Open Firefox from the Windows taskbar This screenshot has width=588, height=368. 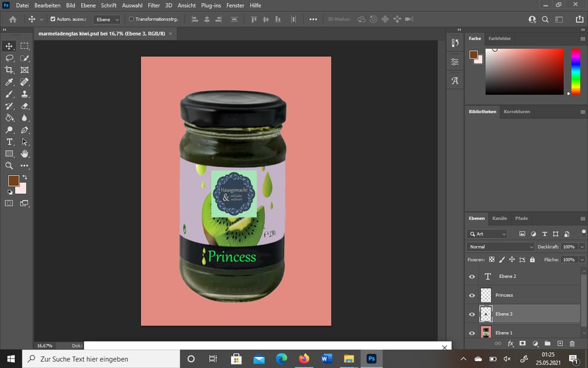304,359
